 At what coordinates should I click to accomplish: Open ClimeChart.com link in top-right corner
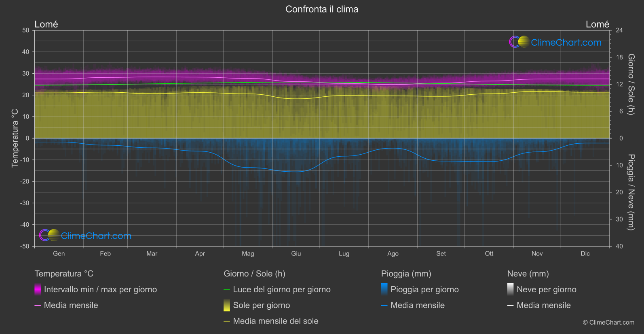click(x=566, y=43)
